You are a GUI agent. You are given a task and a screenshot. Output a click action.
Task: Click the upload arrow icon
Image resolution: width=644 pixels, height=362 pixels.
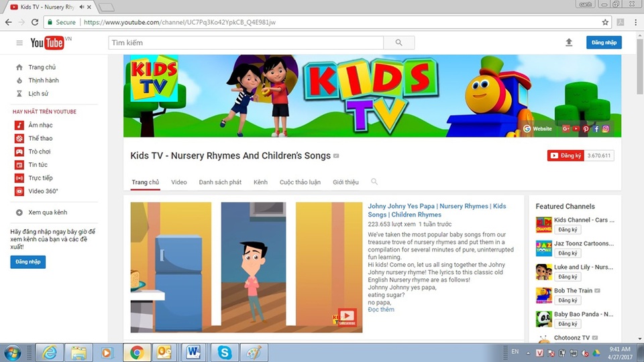[569, 42]
